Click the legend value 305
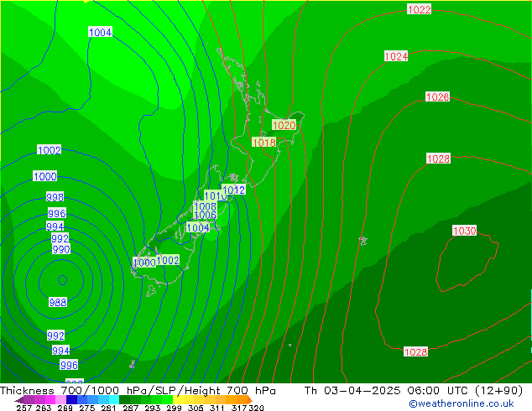The height and width of the screenshot is (411, 532). [x=196, y=408]
